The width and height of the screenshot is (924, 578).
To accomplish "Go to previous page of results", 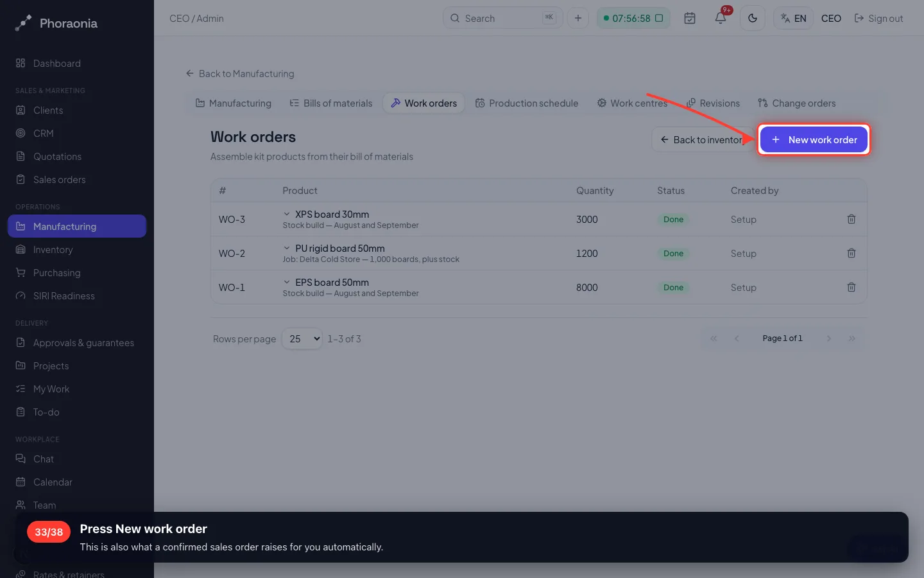I will coord(737,338).
